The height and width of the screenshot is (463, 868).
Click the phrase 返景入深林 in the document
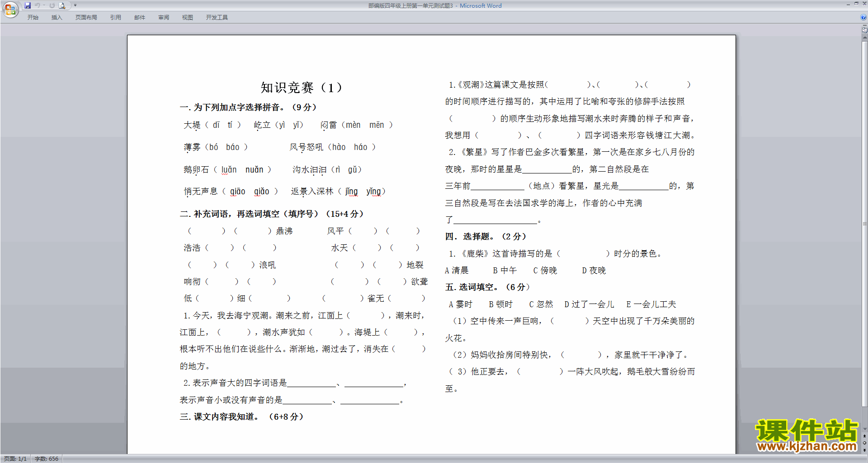[x=312, y=191]
